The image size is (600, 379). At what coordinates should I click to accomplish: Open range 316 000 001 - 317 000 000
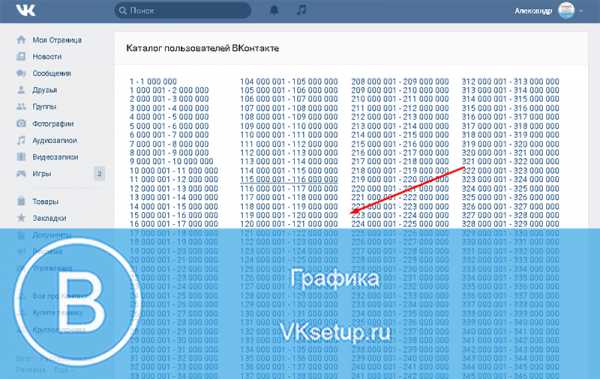pyautogui.click(x=510, y=117)
